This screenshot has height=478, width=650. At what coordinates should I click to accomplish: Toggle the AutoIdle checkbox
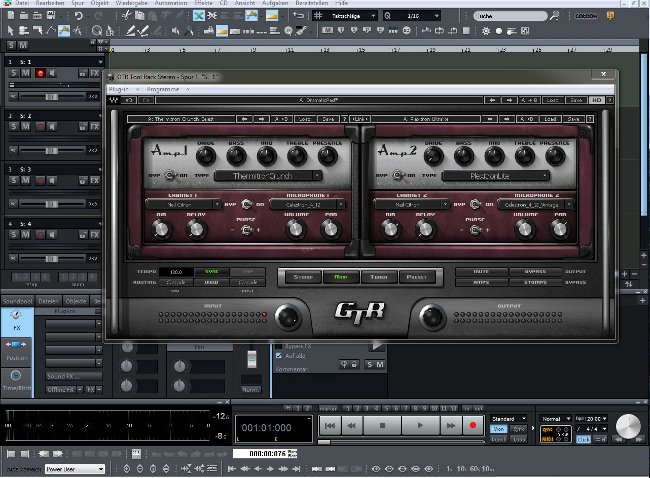coord(279,356)
